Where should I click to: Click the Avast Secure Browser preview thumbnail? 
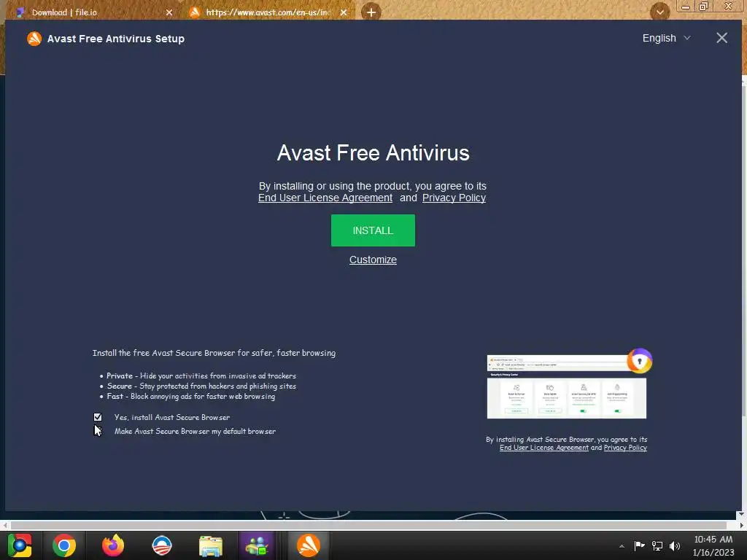(566, 386)
